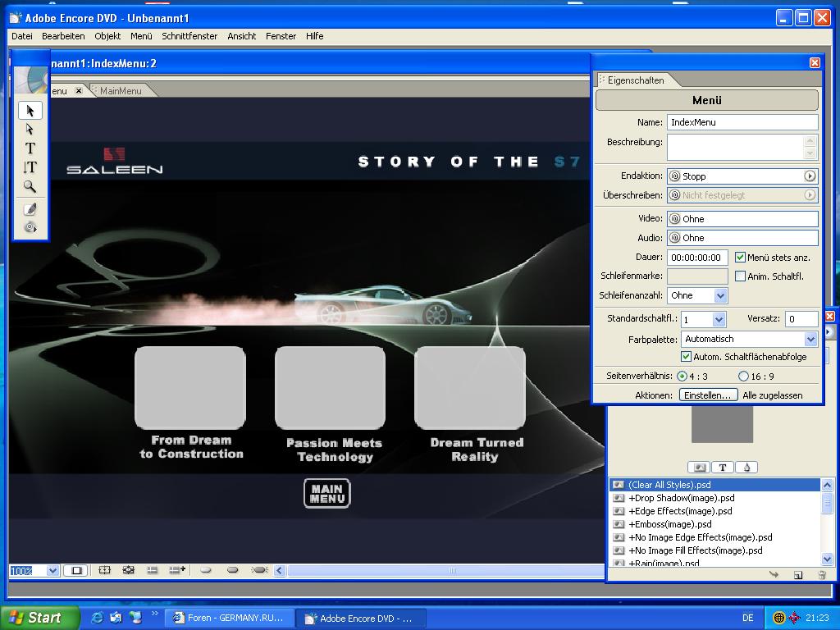
Task: Open the 100% zoom level dropdown
Action: tap(52, 571)
